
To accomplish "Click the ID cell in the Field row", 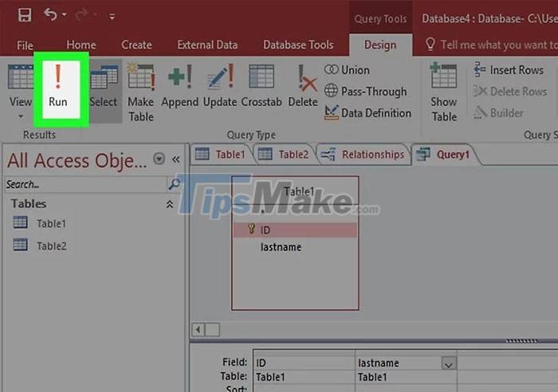I will [304, 363].
